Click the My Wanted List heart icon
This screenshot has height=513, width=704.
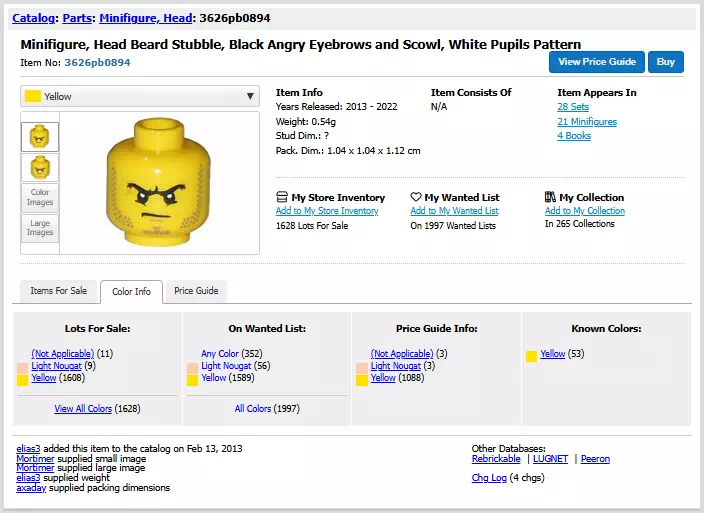point(416,197)
